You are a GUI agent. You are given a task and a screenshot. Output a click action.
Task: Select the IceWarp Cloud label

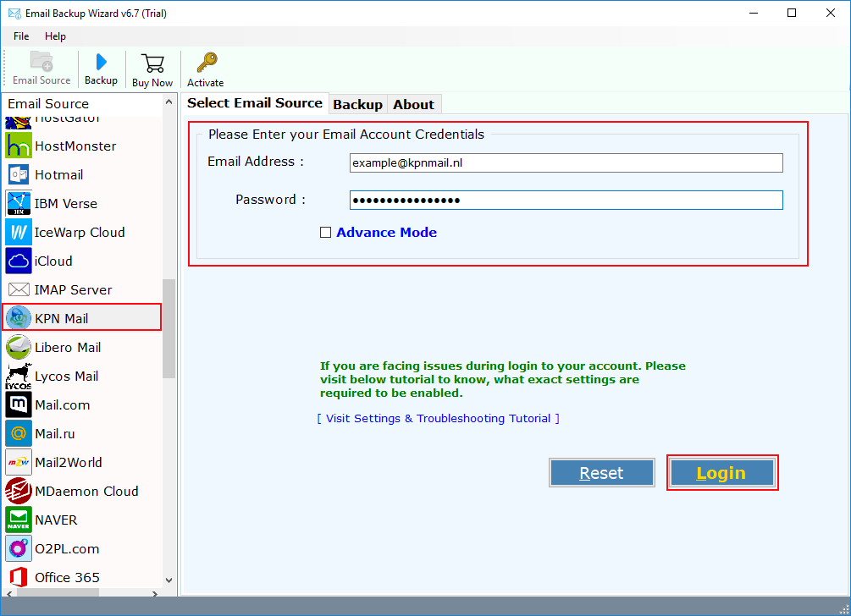[x=80, y=233]
